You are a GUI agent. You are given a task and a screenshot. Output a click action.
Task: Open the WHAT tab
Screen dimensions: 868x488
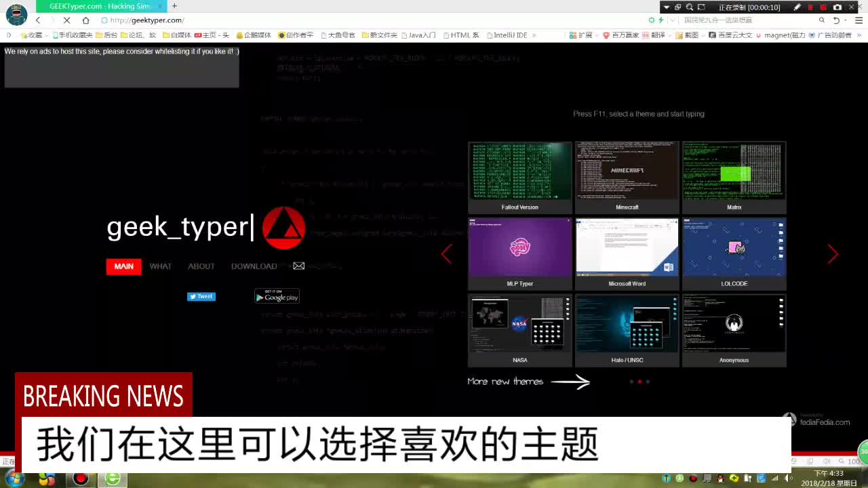tap(161, 266)
